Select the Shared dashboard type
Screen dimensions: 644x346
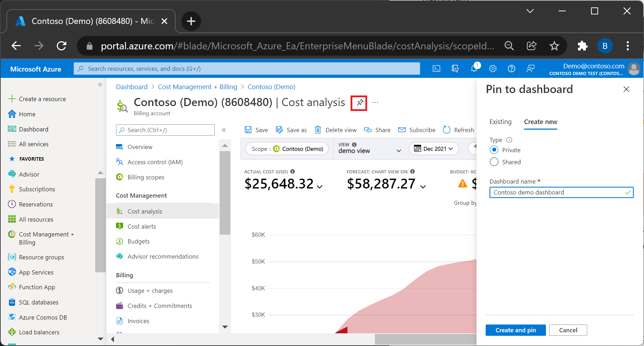494,162
